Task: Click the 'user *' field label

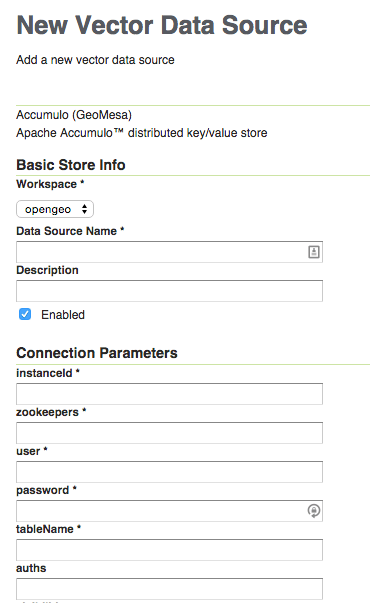Action: 32,451
